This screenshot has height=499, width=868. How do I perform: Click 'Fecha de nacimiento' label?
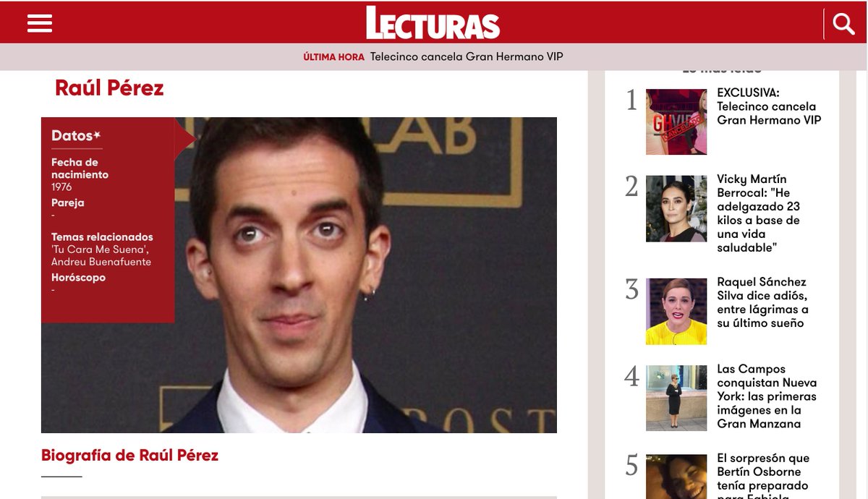[x=80, y=169]
